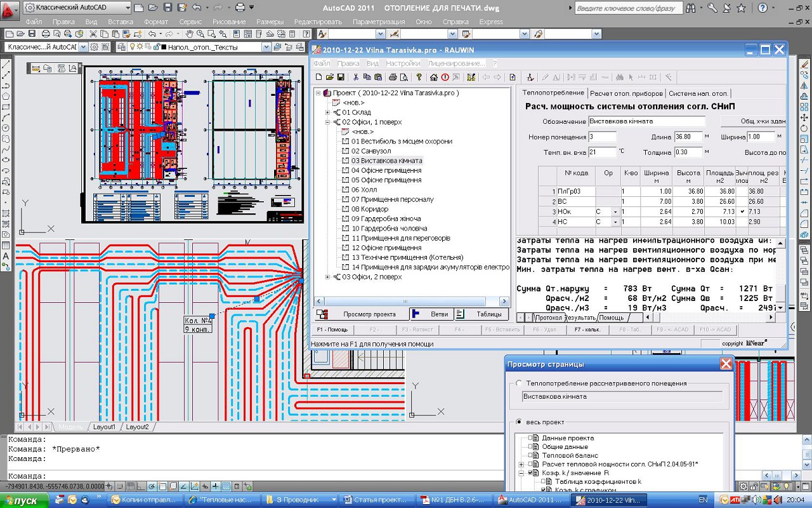Screen dimensions: 812x508
Task: Click the AutoCAD application menu logo
Action: click(11, 9)
